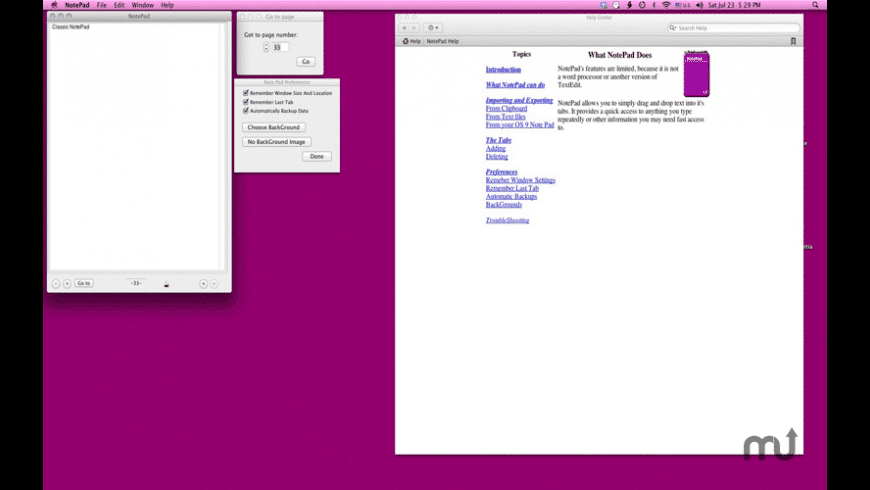Open the bookmarks icon in Help Center
Image resolution: width=870 pixels, height=490 pixels.
(793, 41)
